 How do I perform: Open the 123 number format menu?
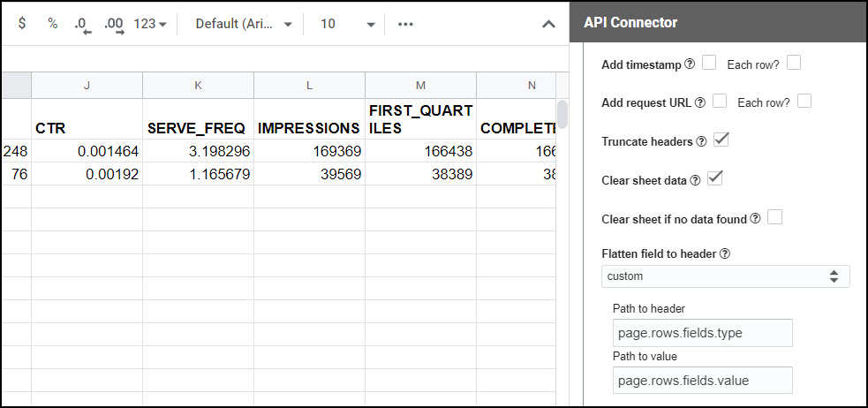tap(150, 24)
